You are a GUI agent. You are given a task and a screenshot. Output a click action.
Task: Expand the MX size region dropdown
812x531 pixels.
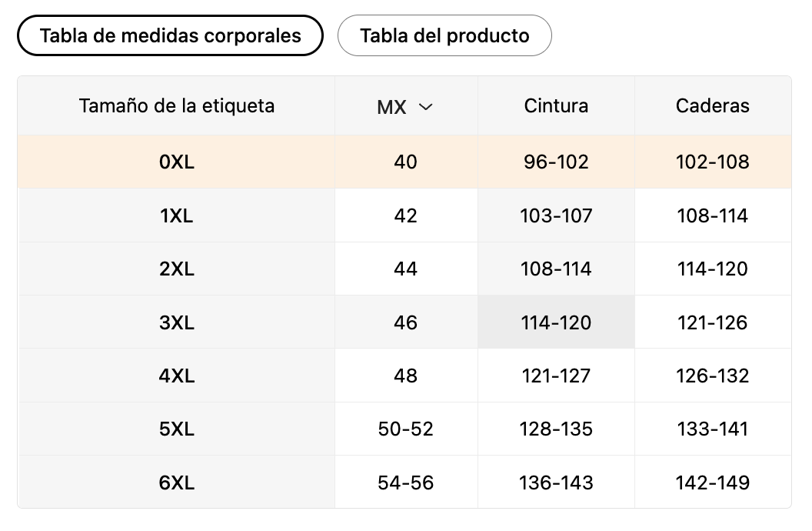click(x=405, y=107)
